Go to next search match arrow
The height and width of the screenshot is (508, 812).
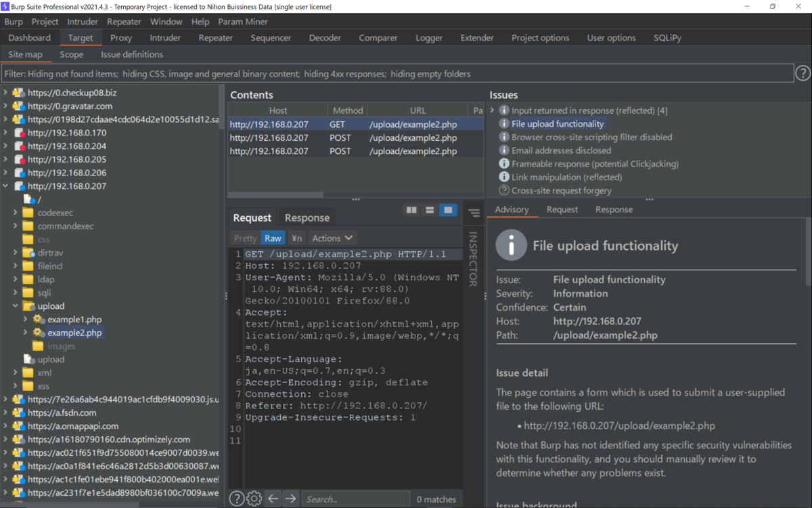291,499
